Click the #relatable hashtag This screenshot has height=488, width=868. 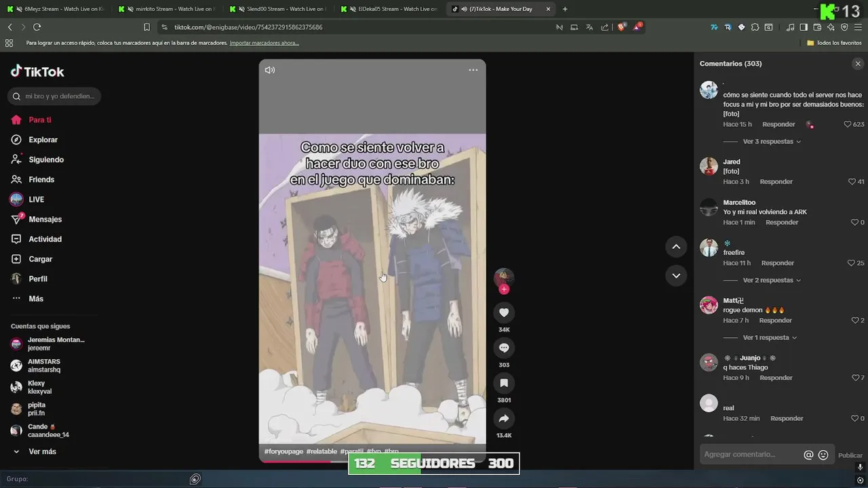coord(321,451)
